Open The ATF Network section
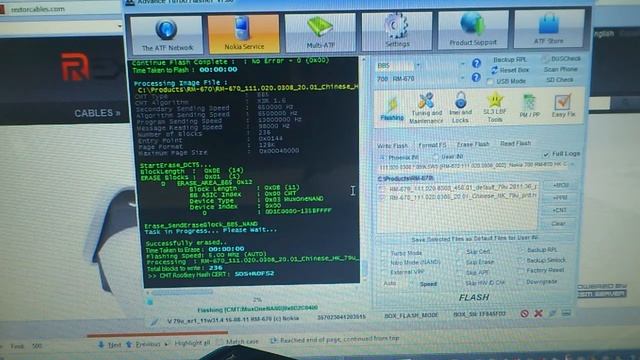The image size is (640, 360). pos(167,35)
